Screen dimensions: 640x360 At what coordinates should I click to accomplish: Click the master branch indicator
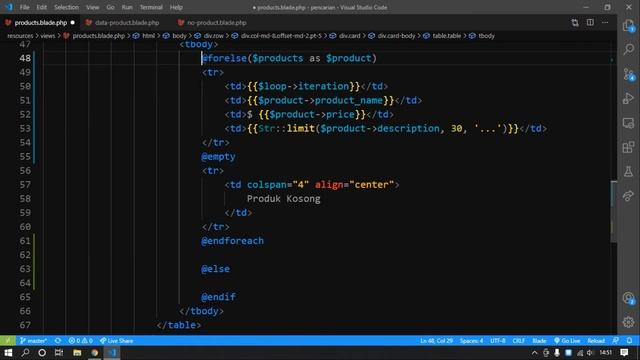click(x=33, y=341)
